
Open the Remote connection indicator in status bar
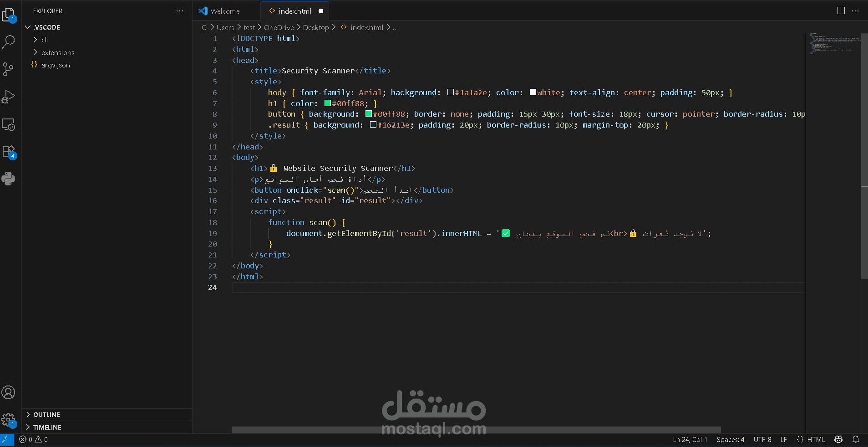click(6, 439)
